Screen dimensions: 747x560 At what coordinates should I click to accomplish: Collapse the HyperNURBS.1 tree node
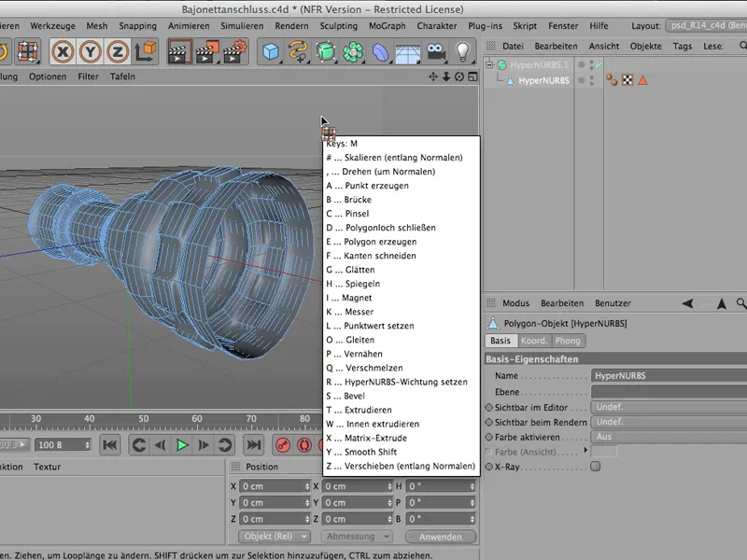click(x=489, y=64)
